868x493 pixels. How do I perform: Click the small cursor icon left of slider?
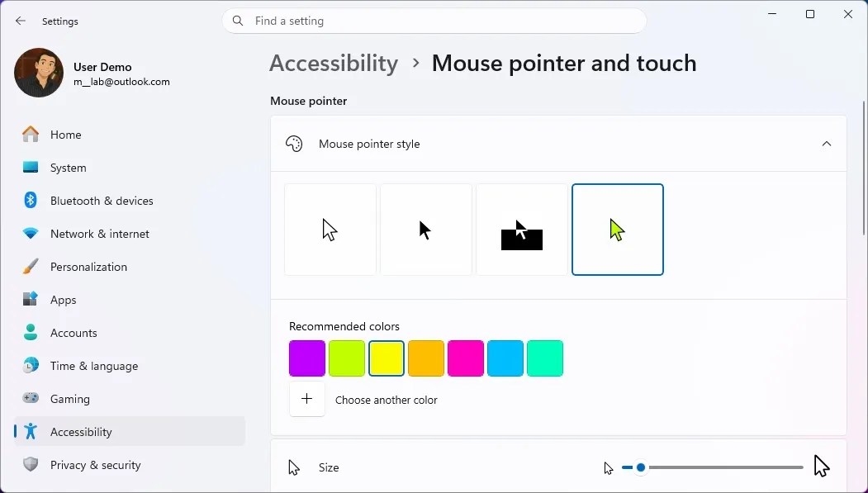click(x=609, y=468)
